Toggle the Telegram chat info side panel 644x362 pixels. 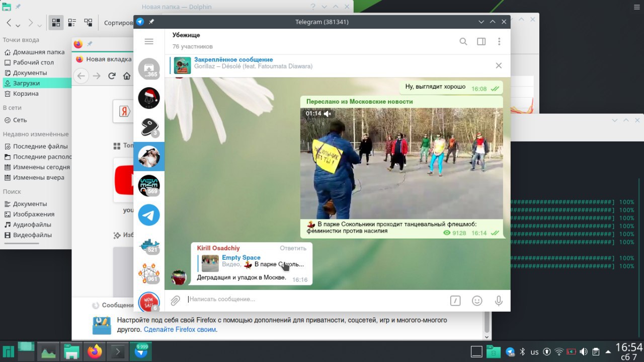[481, 42]
